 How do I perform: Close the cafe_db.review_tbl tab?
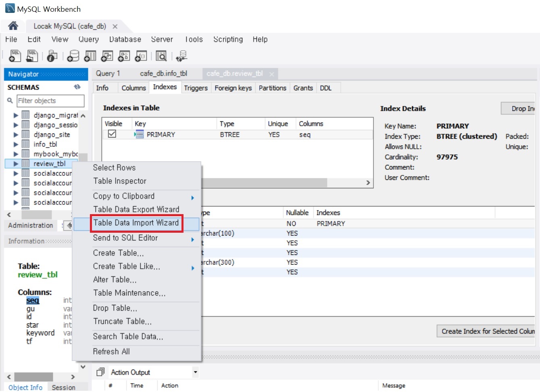272,74
